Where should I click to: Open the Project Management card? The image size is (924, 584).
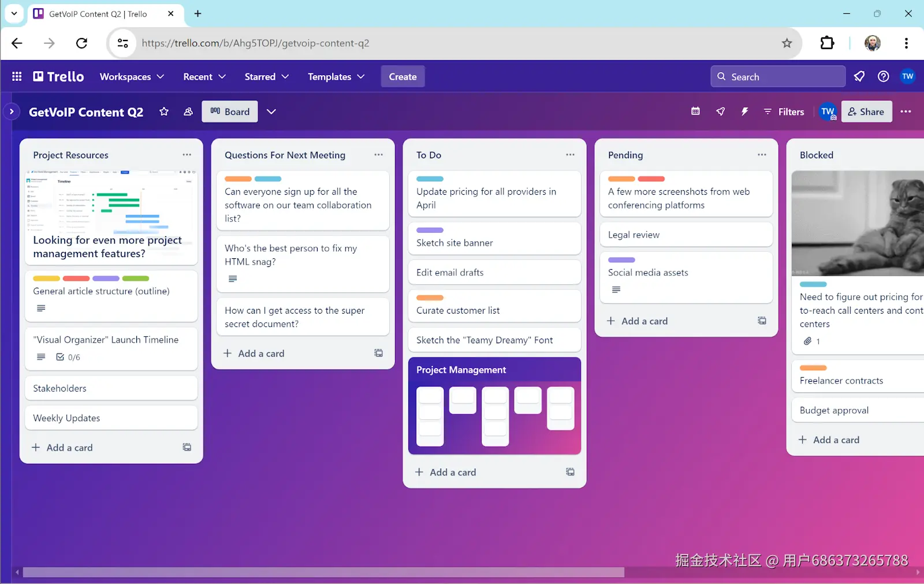click(494, 406)
